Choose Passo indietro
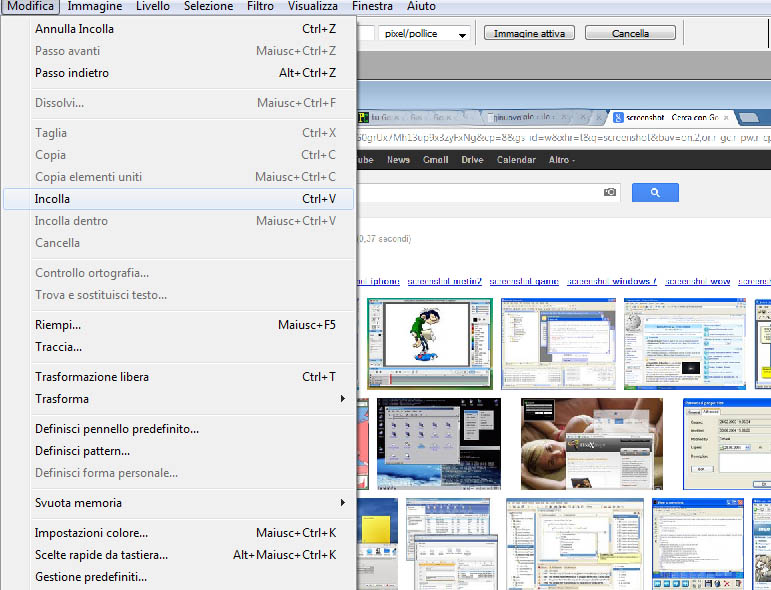This screenshot has width=771, height=590. point(179,73)
